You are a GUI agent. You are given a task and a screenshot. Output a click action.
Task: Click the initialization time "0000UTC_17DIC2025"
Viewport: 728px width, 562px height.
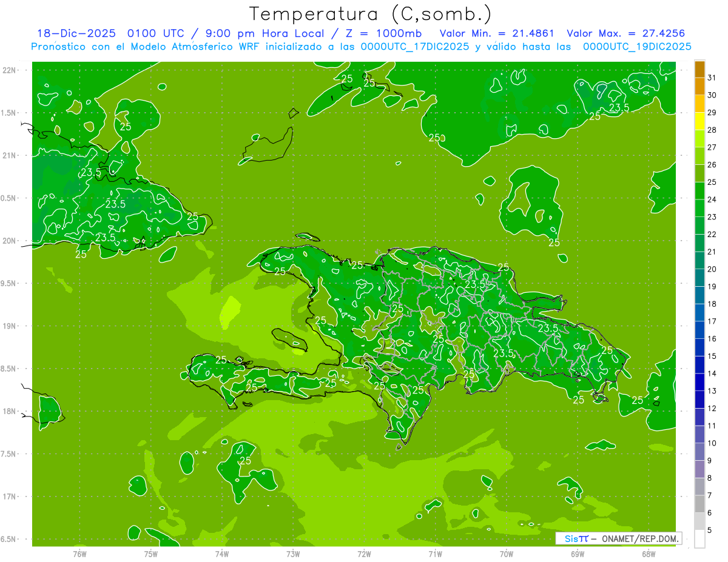(415, 47)
